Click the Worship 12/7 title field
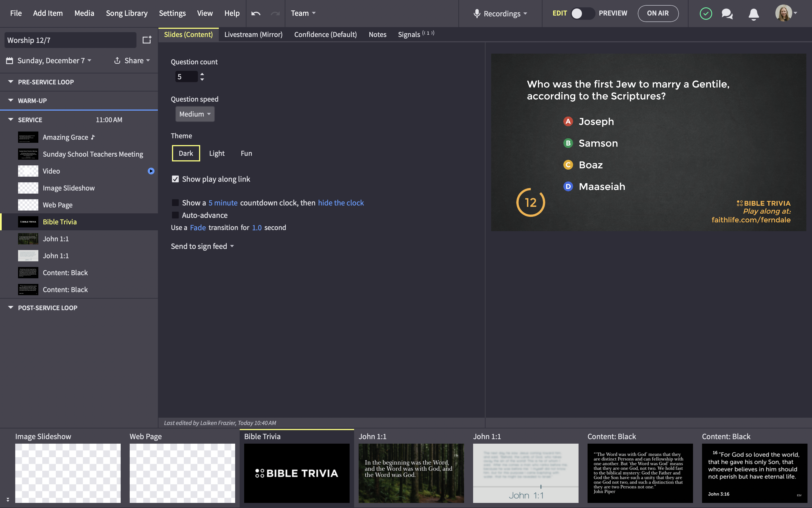This screenshot has height=508, width=812. point(70,40)
